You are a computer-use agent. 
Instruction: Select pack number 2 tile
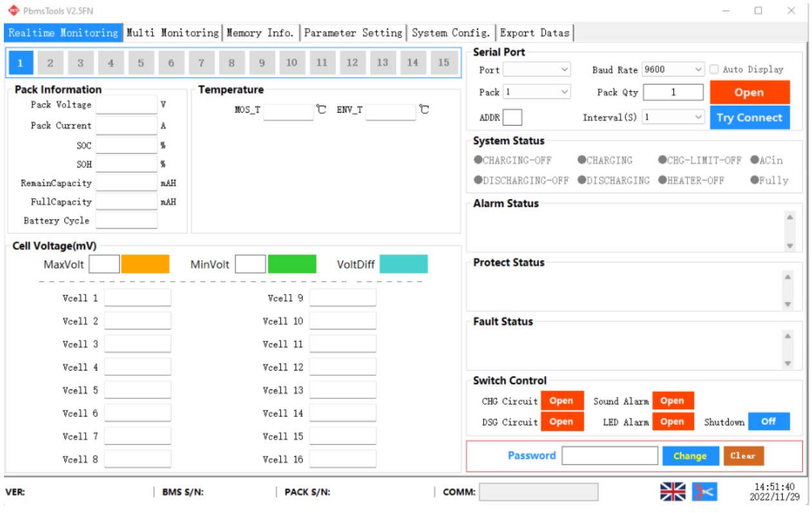(50, 63)
